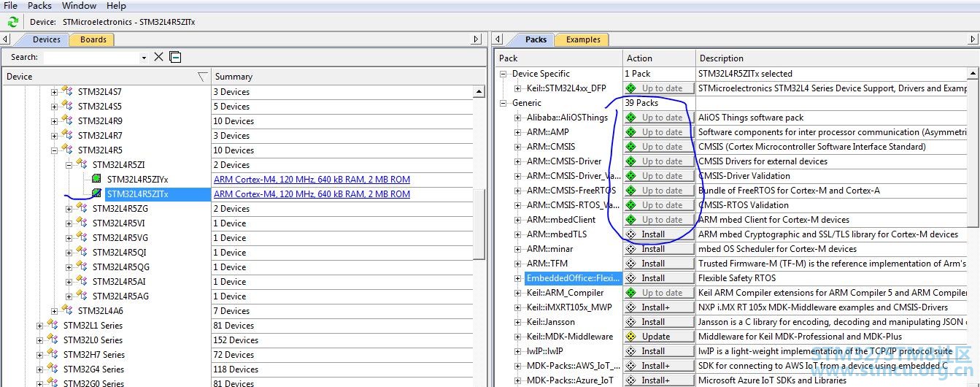Expand the Alibaba::AliOSThings pack entry

517,118
